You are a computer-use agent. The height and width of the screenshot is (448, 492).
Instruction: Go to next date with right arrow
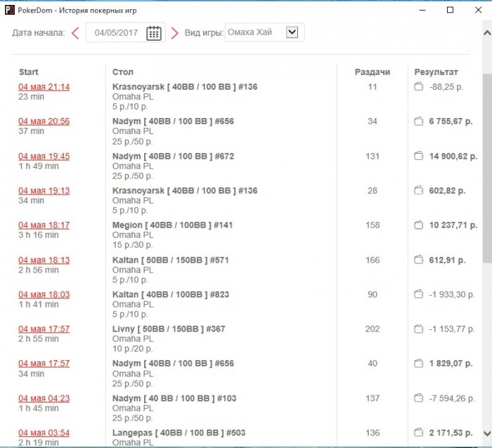(174, 33)
